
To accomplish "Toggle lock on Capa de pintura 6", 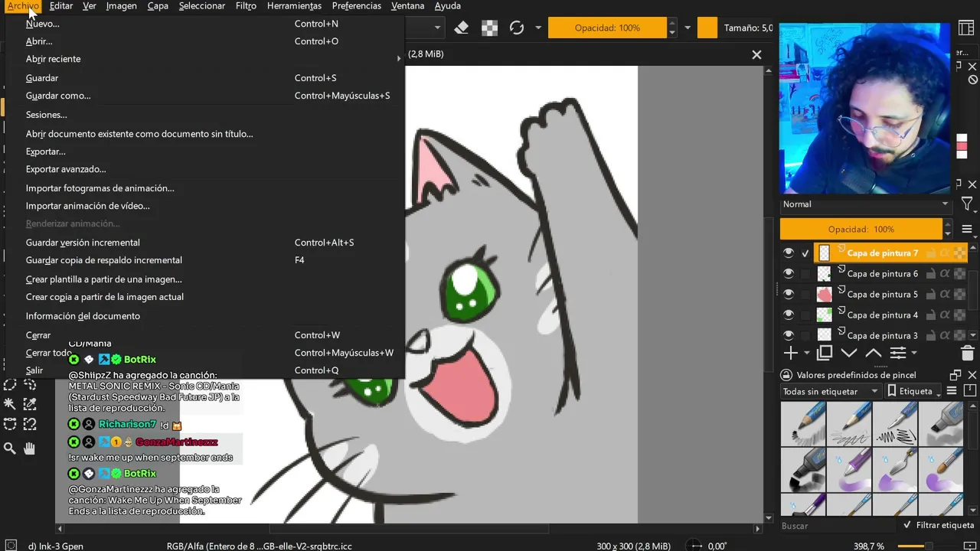I will pyautogui.click(x=931, y=274).
